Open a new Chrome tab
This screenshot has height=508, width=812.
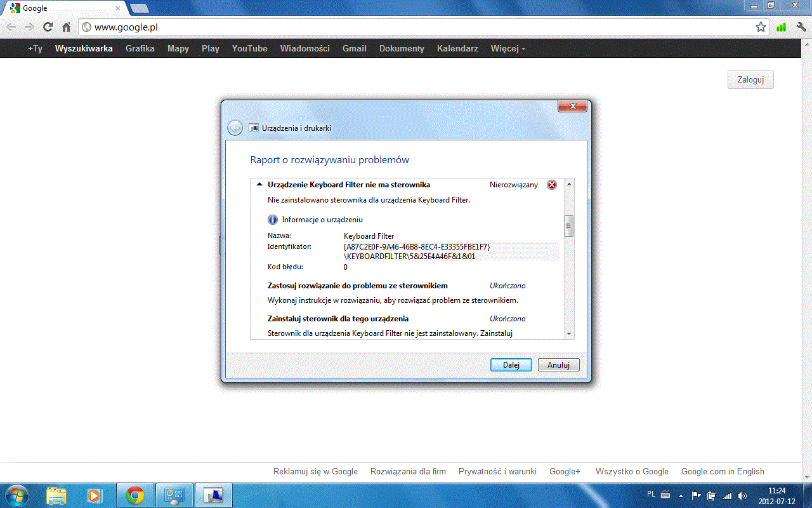140,8
